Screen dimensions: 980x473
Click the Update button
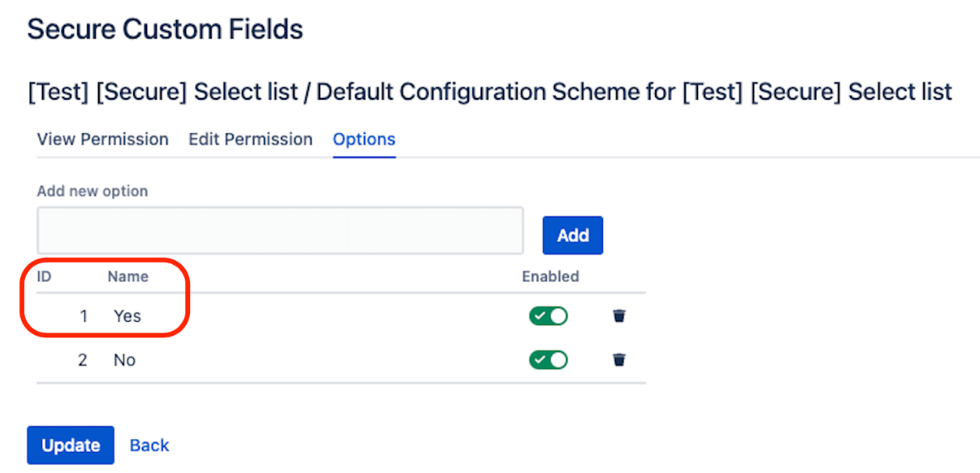(71, 446)
